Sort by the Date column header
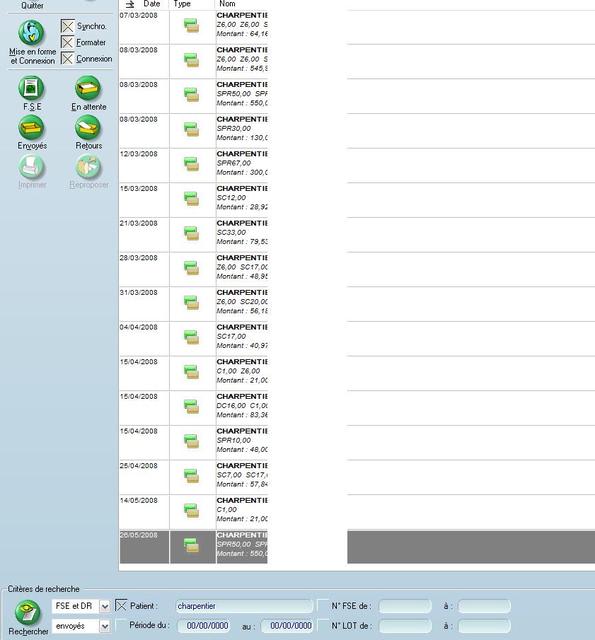Screen dimensions: 595x640 click(x=151, y=4)
